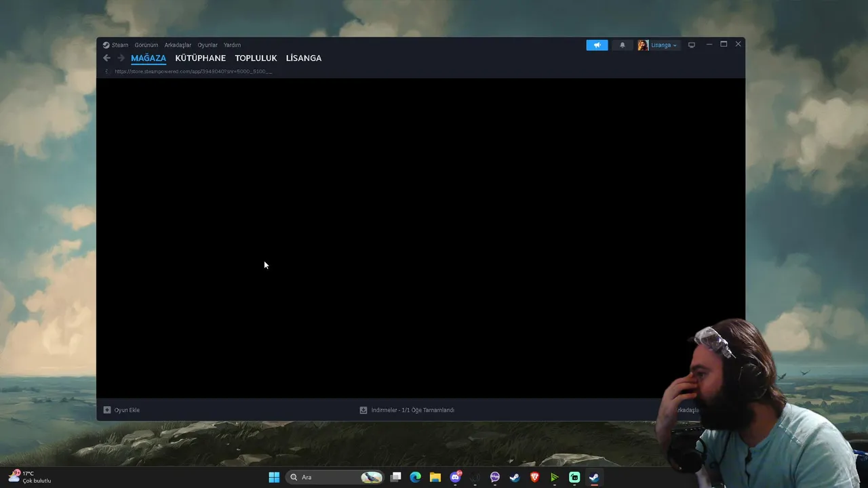Close the Steam window
This screenshot has height=488, width=868.
coord(738,44)
